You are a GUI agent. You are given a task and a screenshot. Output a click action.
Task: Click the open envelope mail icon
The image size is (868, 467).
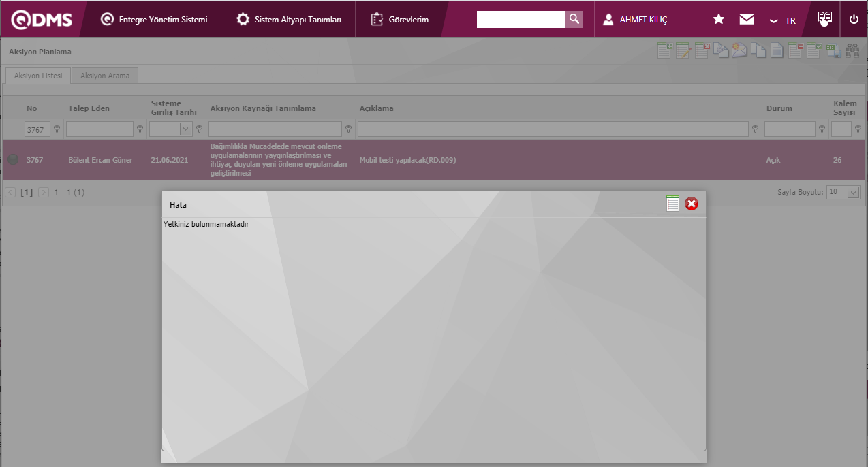740,51
